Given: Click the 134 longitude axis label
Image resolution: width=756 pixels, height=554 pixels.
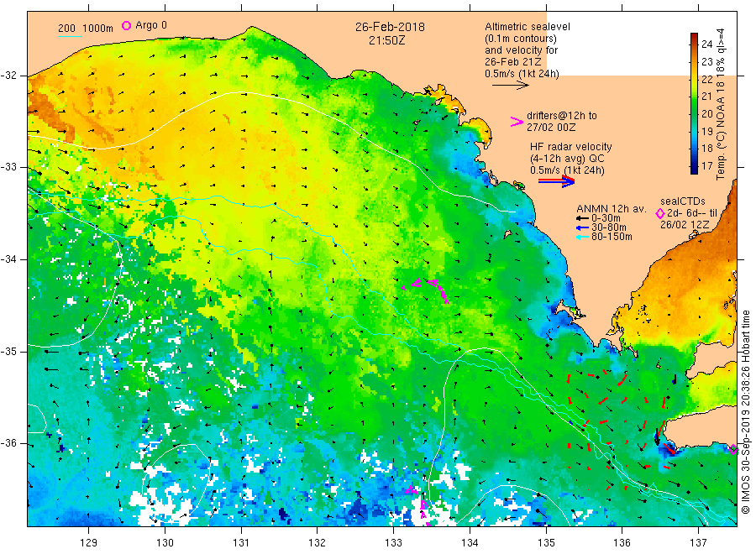Looking at the screenshot, I should pos(470,542).
